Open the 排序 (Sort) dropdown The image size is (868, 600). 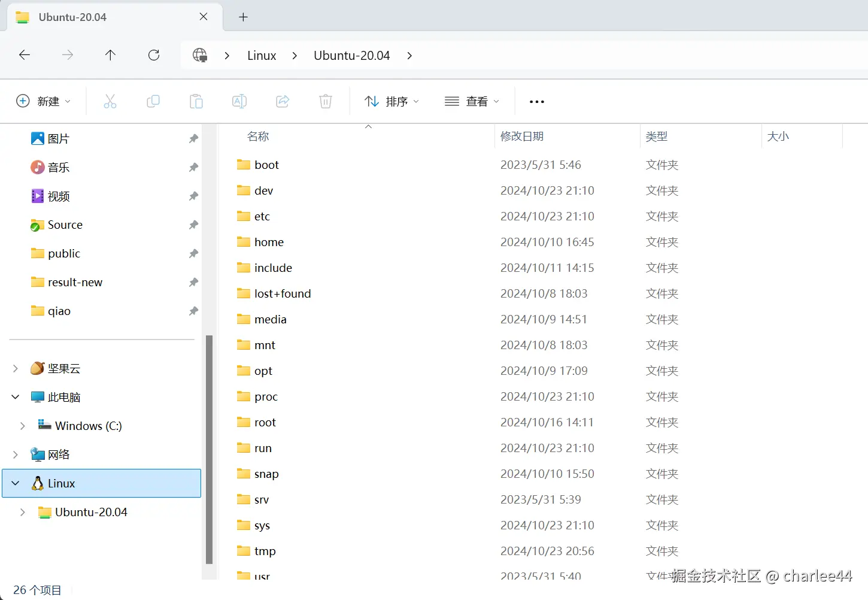point(392,101)
